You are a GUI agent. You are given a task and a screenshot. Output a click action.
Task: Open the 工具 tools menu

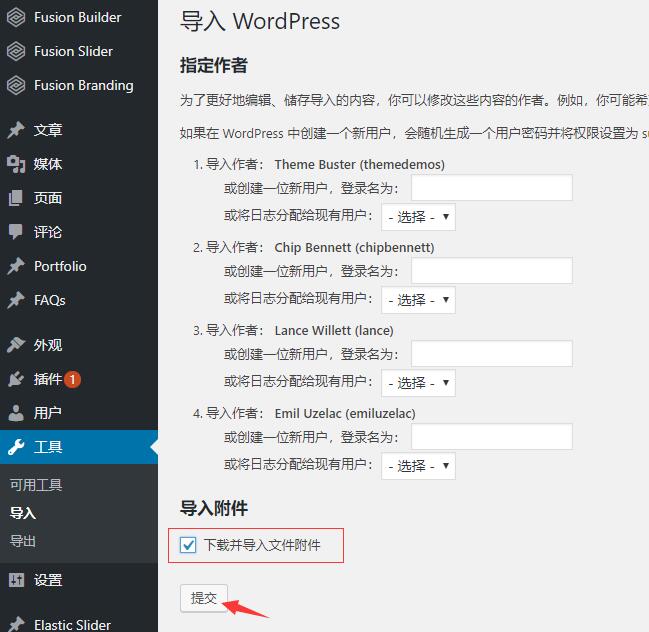(79, 447)
